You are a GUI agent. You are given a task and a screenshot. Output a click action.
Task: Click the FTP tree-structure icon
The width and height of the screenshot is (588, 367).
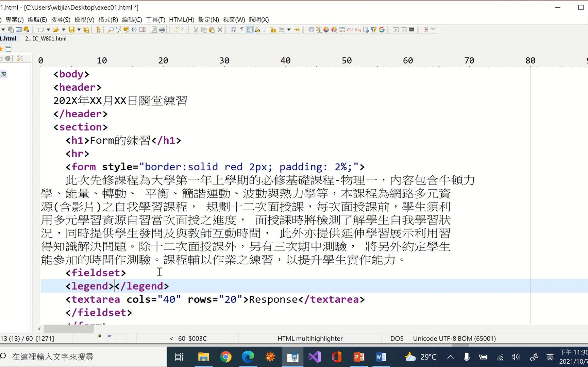click(x=99, y=30)
